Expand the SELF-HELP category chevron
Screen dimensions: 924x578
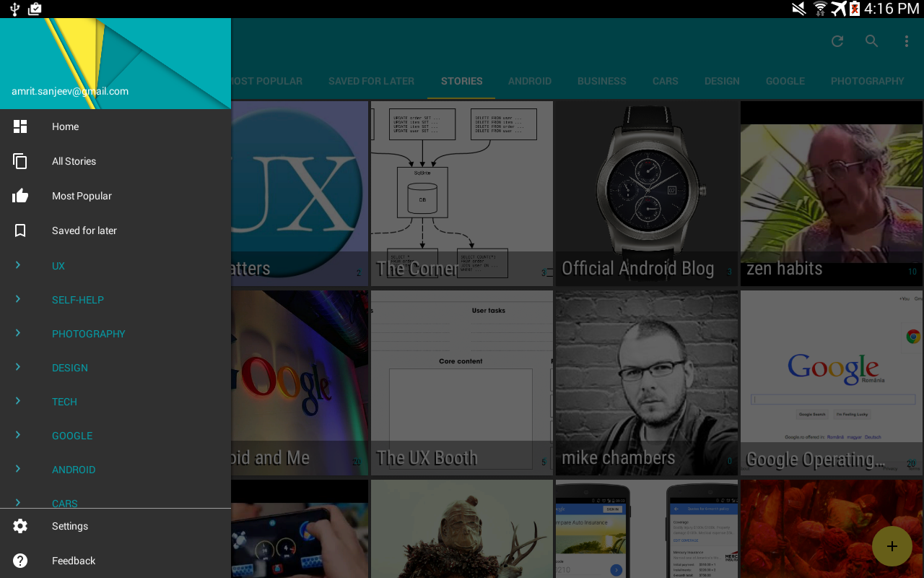point(18,299)
